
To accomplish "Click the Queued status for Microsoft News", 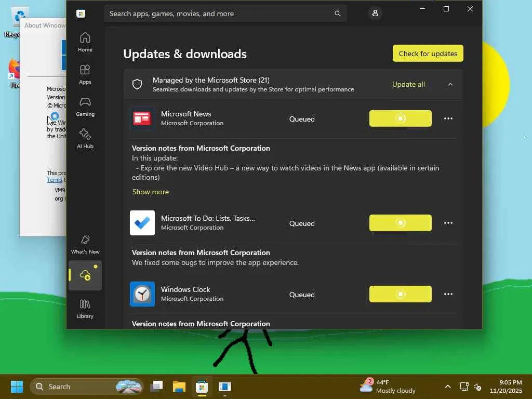I will (302, 119).
